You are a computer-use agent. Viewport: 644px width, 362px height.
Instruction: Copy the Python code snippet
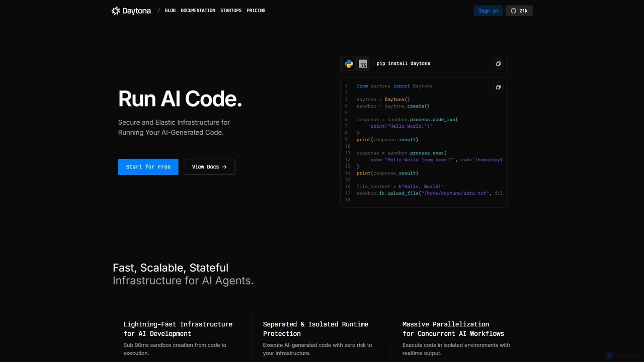498,87
